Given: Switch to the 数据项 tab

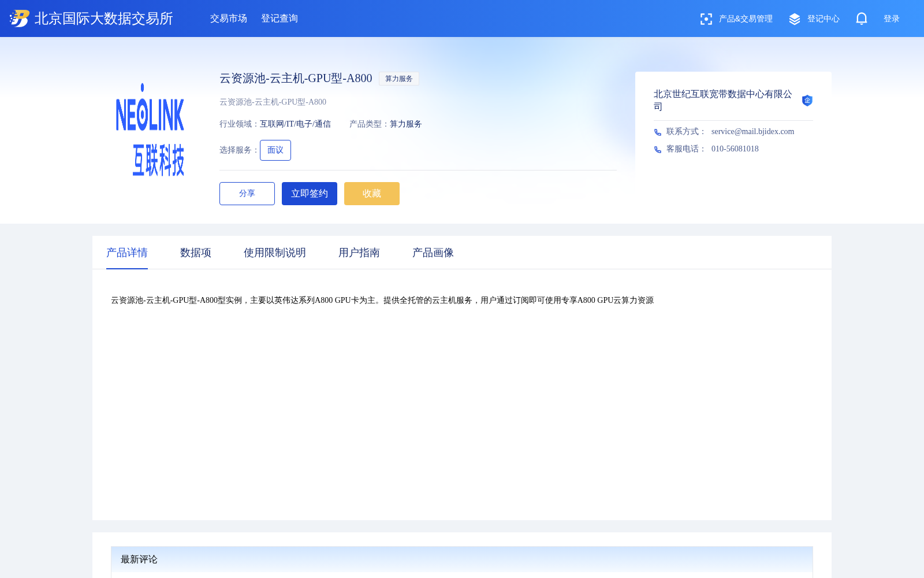Looking at the screenshot, I should (196, 253).
